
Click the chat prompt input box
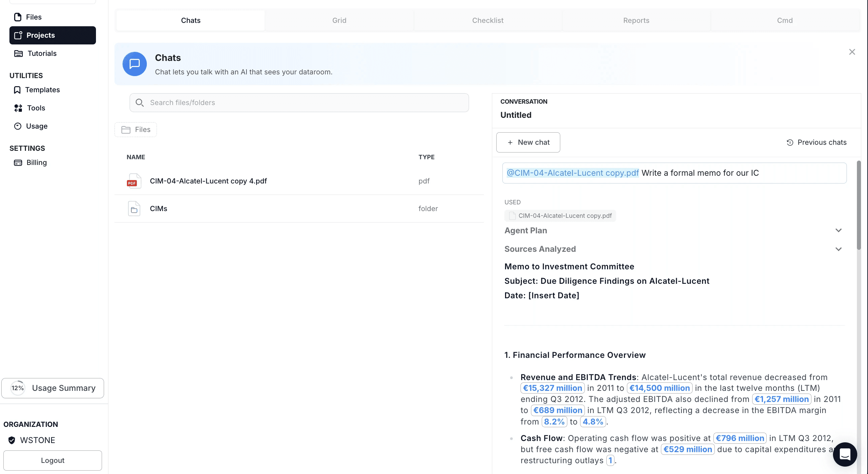[x=674, y=173]
